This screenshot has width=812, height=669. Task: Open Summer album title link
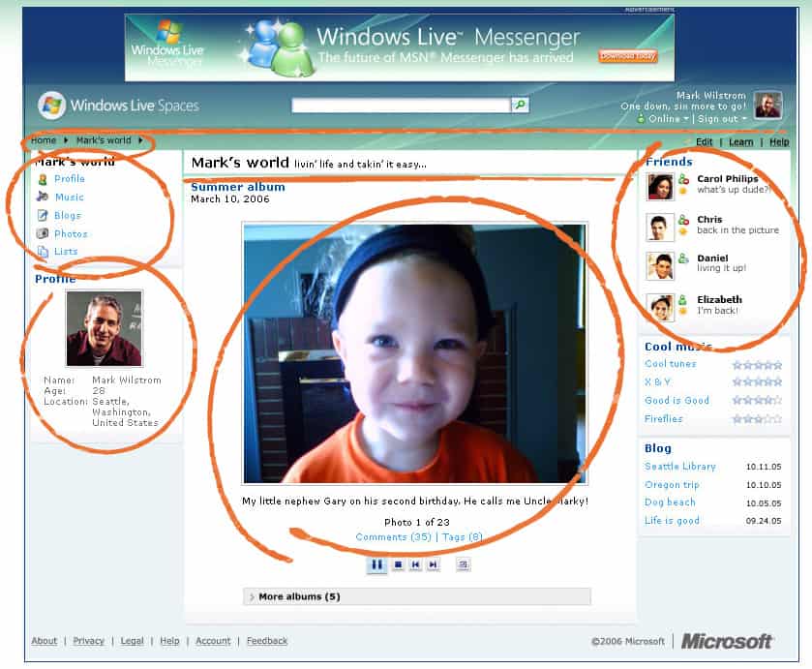tap(238, 187)
